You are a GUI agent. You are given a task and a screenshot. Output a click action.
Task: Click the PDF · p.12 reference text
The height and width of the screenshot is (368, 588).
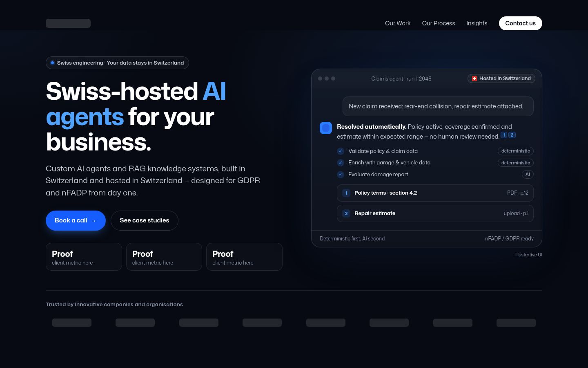(x=518, y=193)
